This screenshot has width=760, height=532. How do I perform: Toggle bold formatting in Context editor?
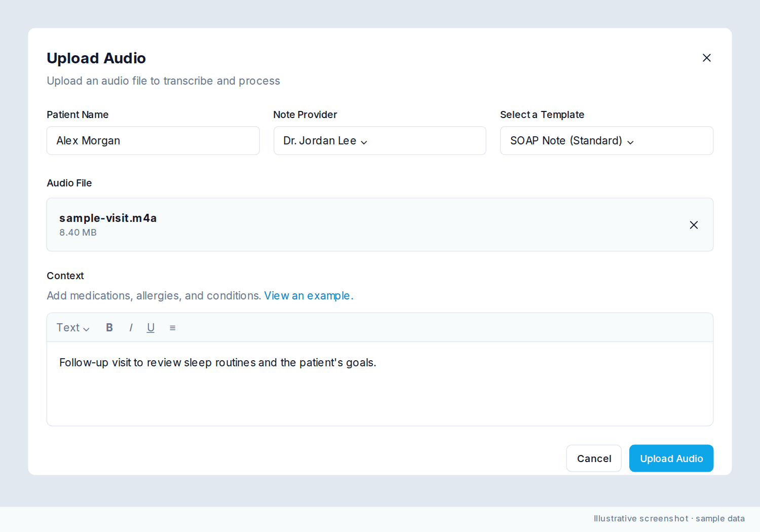click(x=109, y=328)
